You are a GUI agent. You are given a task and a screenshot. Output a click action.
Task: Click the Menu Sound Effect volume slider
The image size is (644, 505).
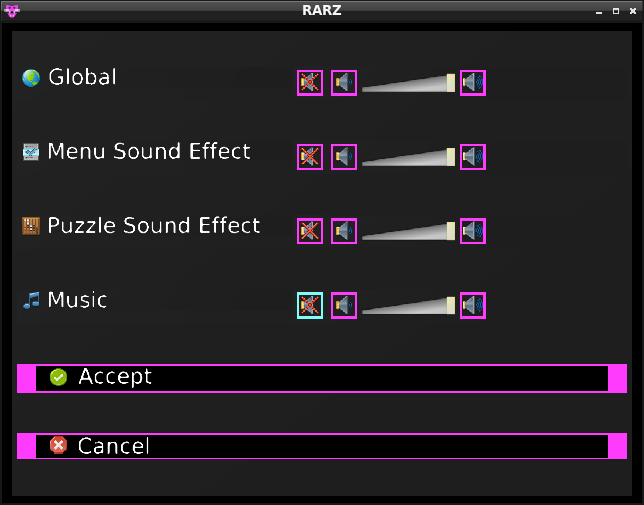point(408,158)
